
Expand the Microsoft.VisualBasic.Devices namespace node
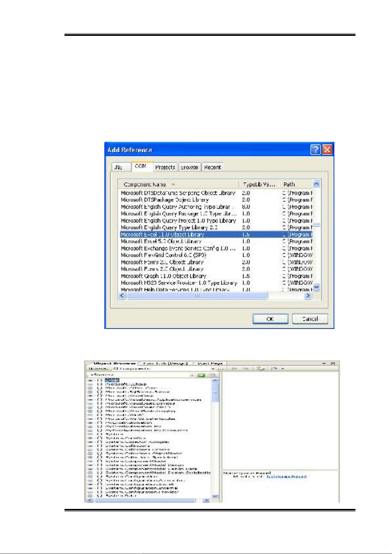pos(90,403)
